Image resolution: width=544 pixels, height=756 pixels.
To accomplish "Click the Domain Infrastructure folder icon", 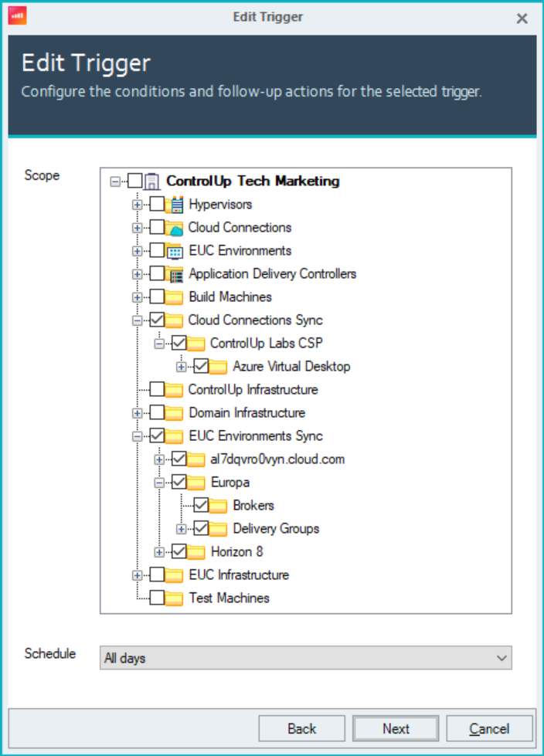I will (174, 412).
